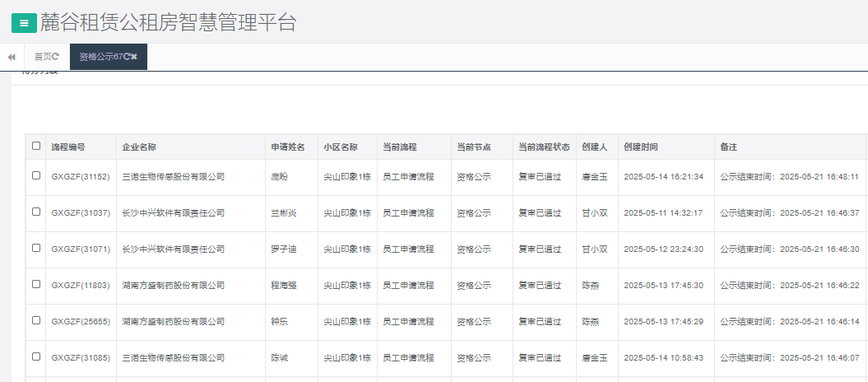Click creation time 2025-05-11 14:32:17
Screen dimensions: 868x382
click(x=664, y=213)
